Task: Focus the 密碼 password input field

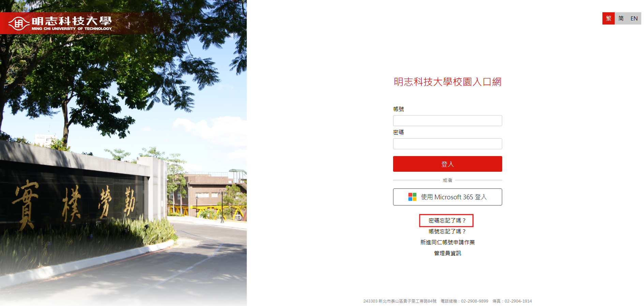Action: [x=447, y=144]
